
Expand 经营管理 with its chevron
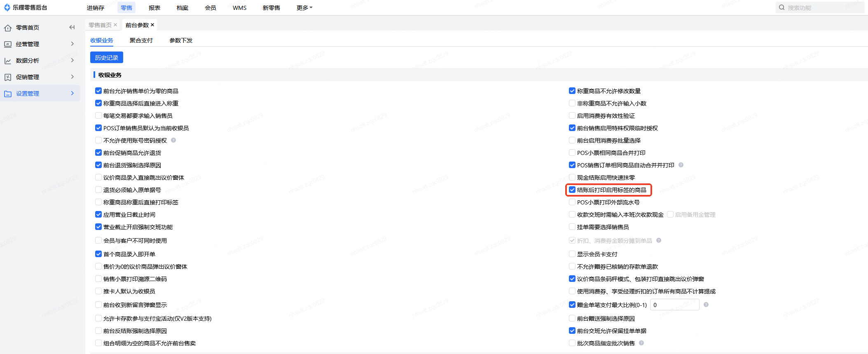[x=73, y=44]
